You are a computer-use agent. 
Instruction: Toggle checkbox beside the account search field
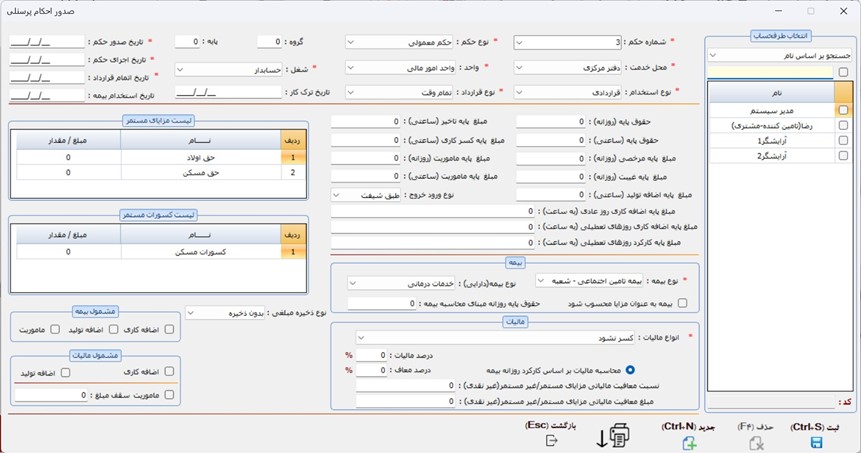843,72
